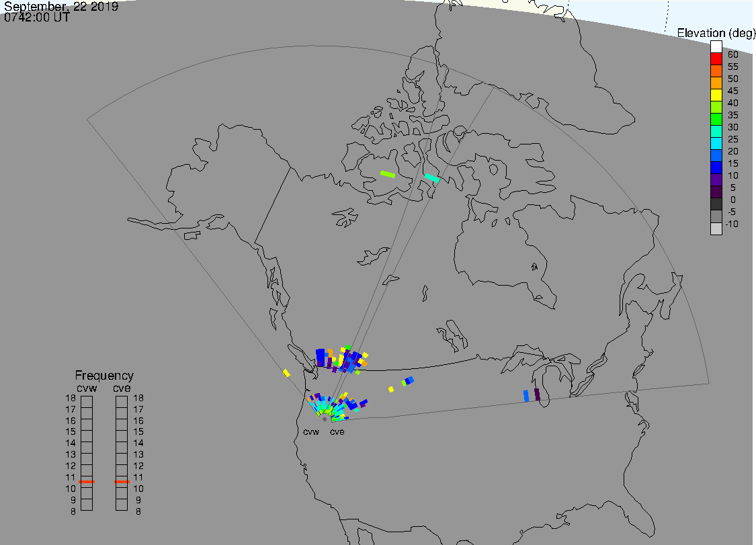756x545 pixels.
Task: Click the "8" label left of the cvw bar
Action: [73, 511]
